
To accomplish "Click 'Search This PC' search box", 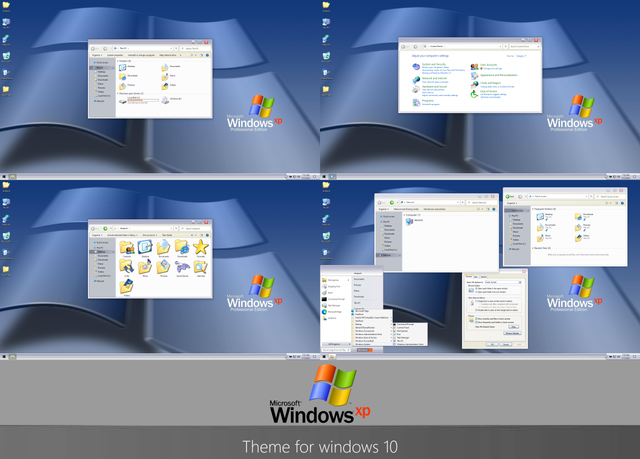I will point(195,49).
